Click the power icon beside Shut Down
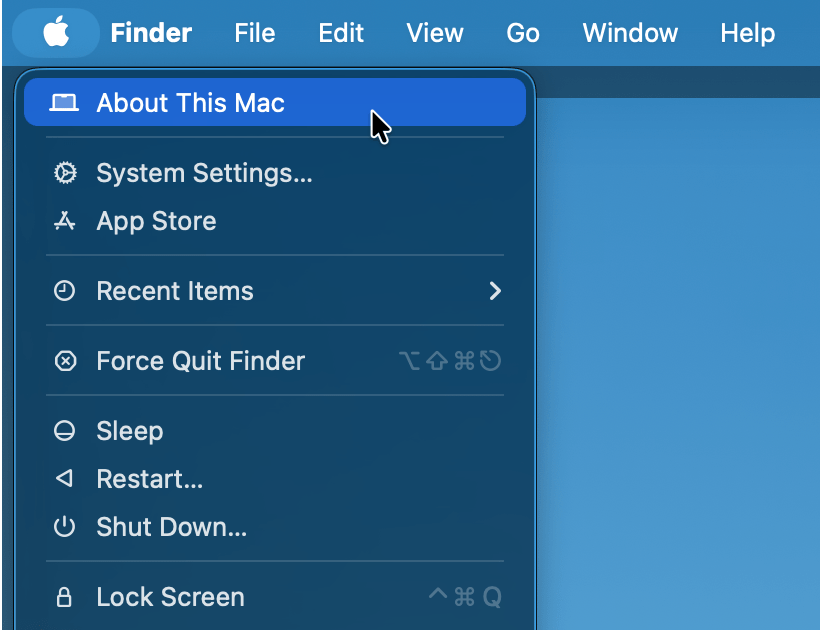820x630 pixels. (x=64, y=526)
